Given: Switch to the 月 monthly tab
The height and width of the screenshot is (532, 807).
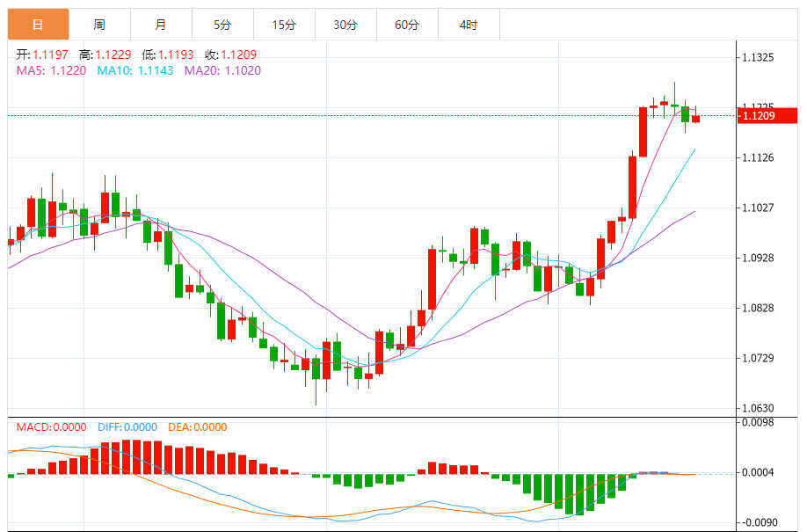Looking at the screenshot, I should [161, 25].
